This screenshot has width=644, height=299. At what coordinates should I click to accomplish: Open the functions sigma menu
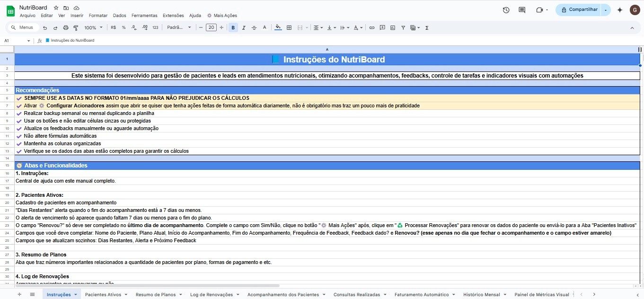(x=427, y=28)
